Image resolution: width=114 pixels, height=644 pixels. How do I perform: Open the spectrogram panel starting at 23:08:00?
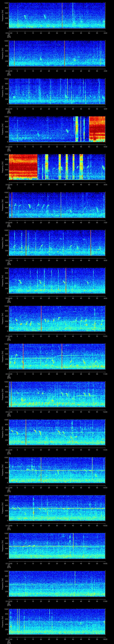(57, 280)
